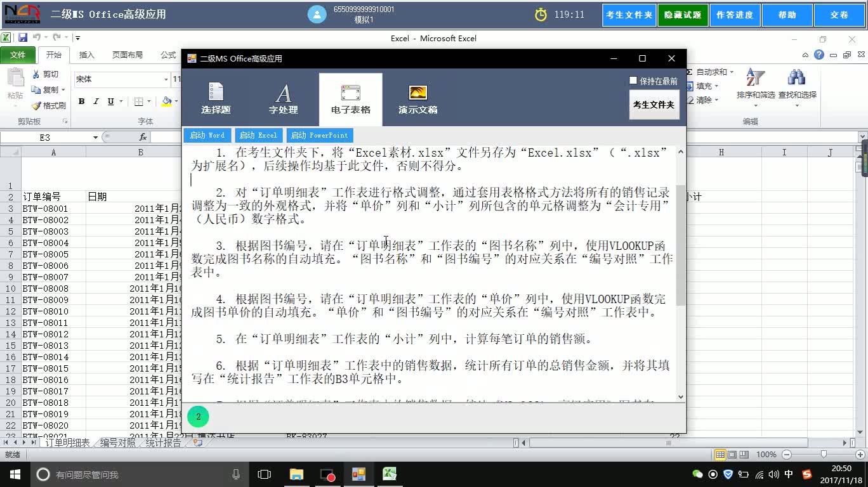868x487 pixels.
Task: Switch to the 编号对照 sheet tab
Action: (118, 444)
